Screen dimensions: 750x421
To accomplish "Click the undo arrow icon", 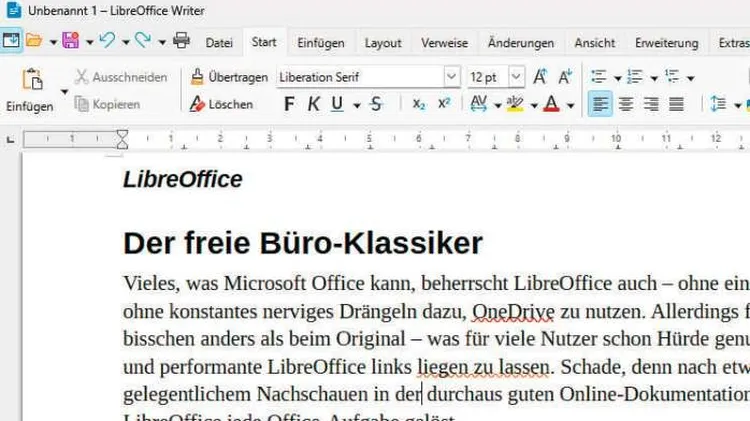I will (107, 41).
